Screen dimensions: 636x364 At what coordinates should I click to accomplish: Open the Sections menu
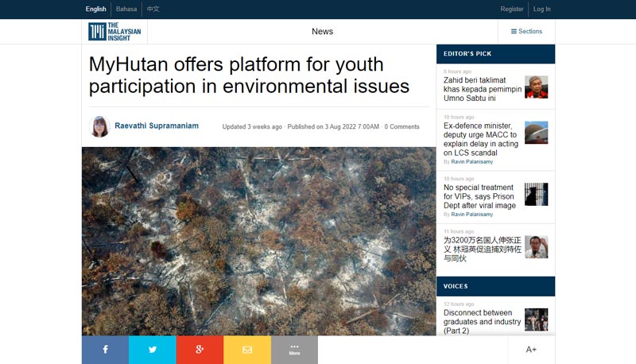click(x=526, y=31)
